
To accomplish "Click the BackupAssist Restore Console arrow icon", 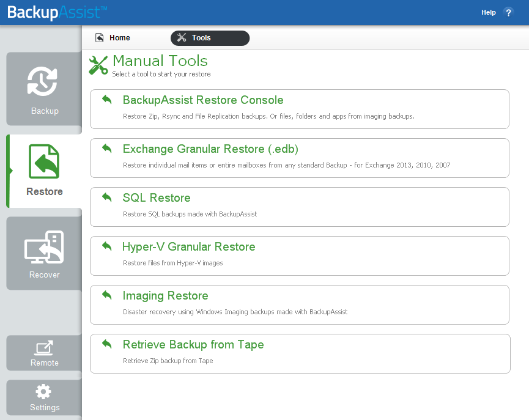I will [x=106, y=100].
